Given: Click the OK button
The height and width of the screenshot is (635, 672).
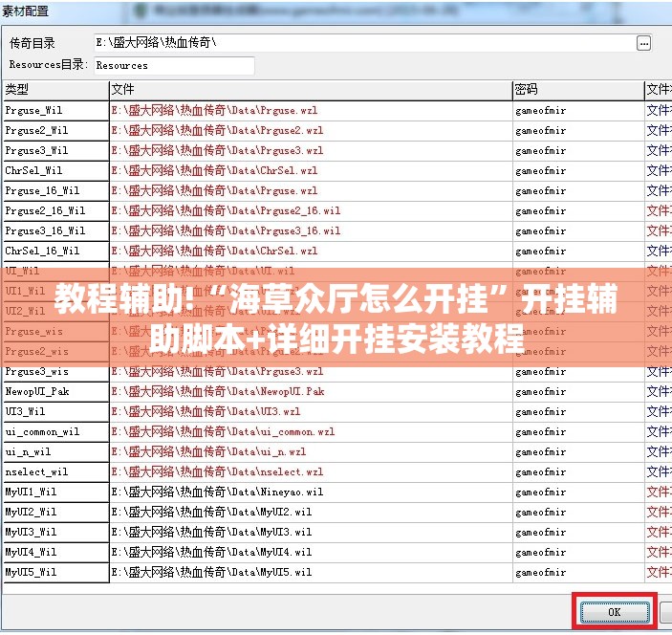Looking at the screenshot, I should pyautogui.click(x=614, y=612).
